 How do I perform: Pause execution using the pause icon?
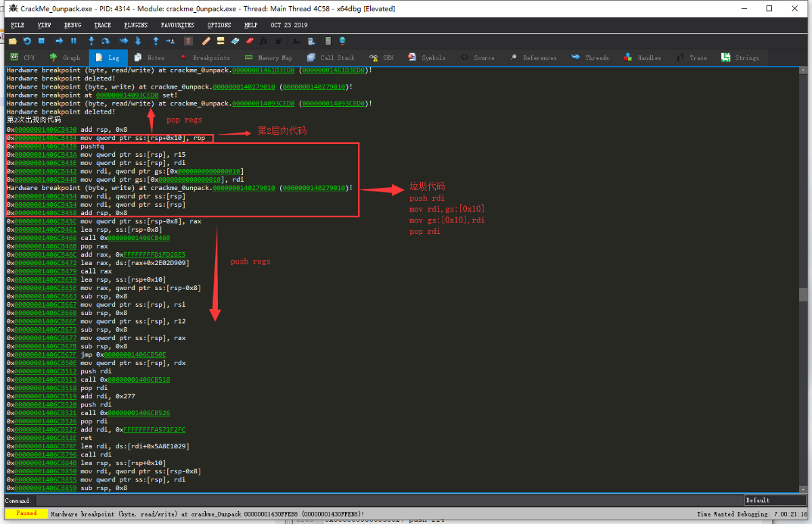(x=74, y=41)
